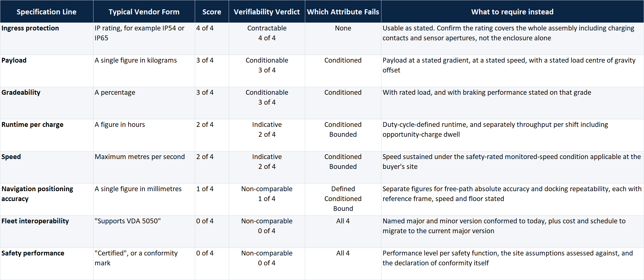Click the What to require instead header
The width and height of the screenshot is (644, 280).
(x=512, y=12)
